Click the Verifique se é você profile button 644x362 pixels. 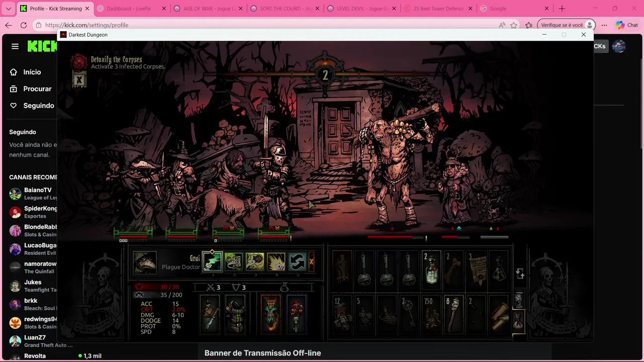tap(566, 25)
